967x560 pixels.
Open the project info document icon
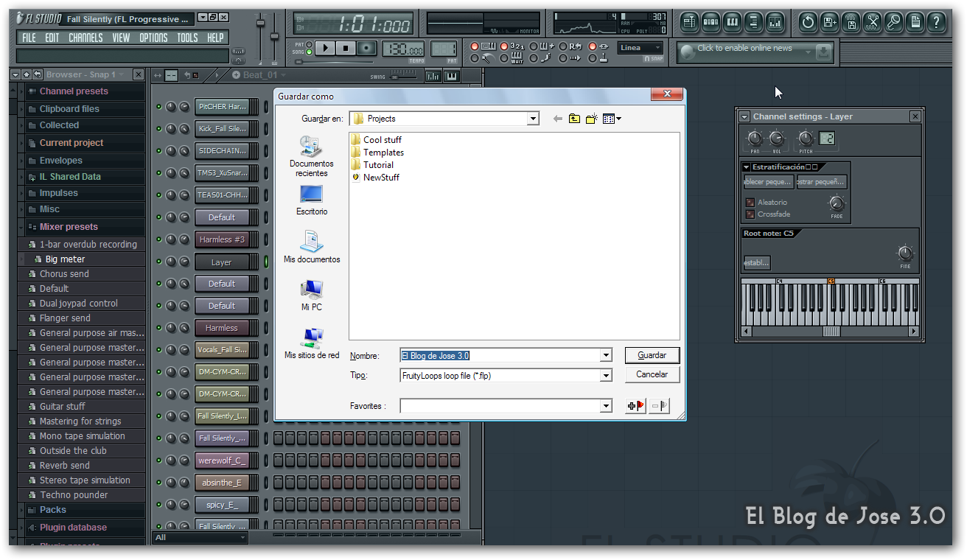[x=915, y=22]
